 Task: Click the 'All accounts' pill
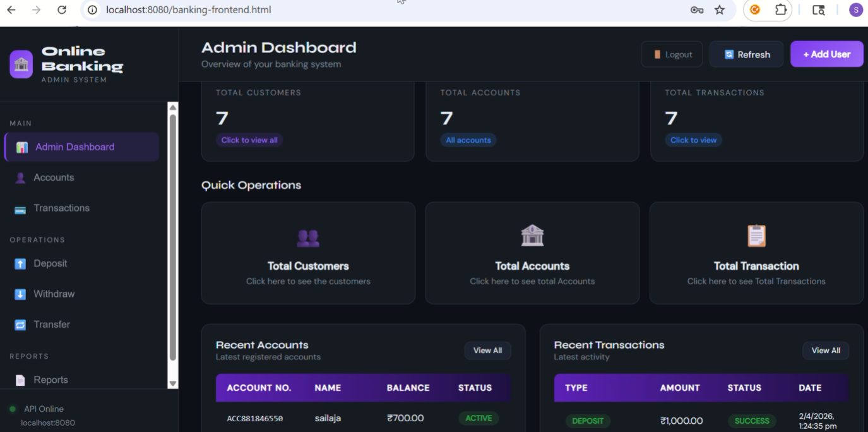[x=468, y=140]
